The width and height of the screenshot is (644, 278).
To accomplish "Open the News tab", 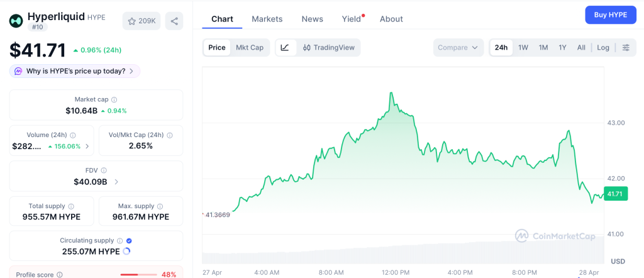I will coord(312,19).
